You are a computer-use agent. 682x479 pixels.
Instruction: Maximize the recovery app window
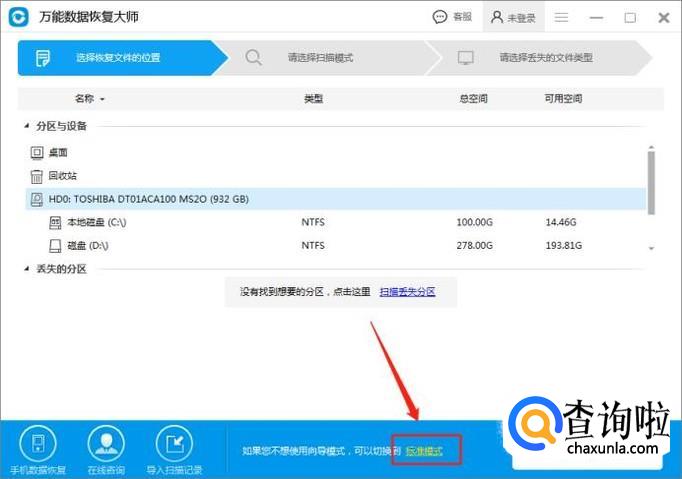(630, 18)
